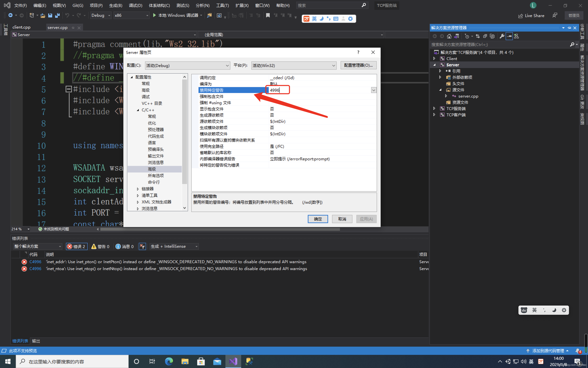Screen dimensions: 588x368
Task: Open the Debug configuration dropdown in toolbar
Action: (x=101, y=15)
